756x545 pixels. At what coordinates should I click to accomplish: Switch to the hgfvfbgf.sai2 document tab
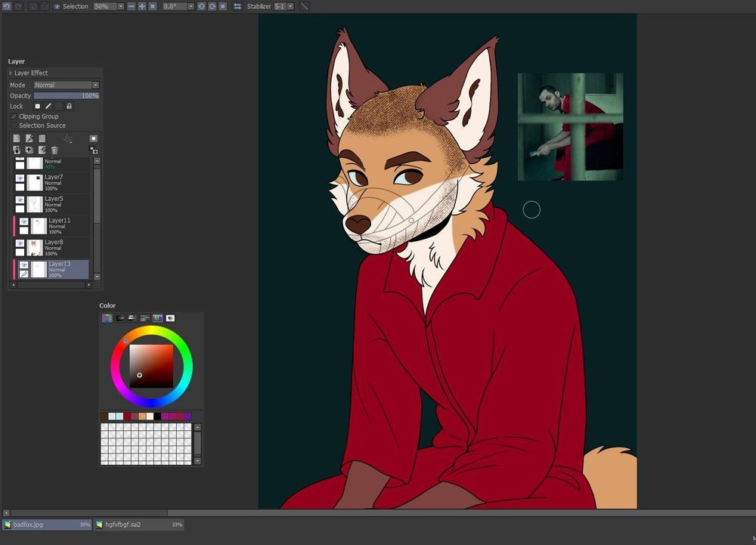tap(139, 525)
